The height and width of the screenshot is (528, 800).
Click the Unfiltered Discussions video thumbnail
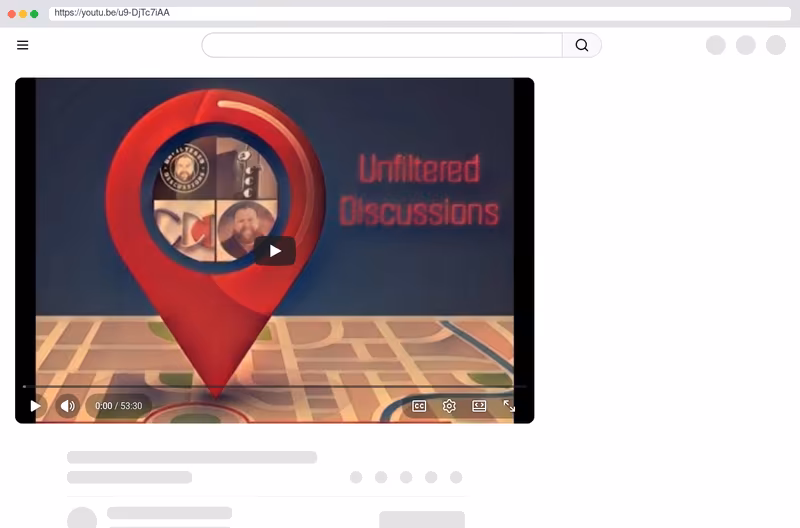pyautogui.click(x=274, y=250)
